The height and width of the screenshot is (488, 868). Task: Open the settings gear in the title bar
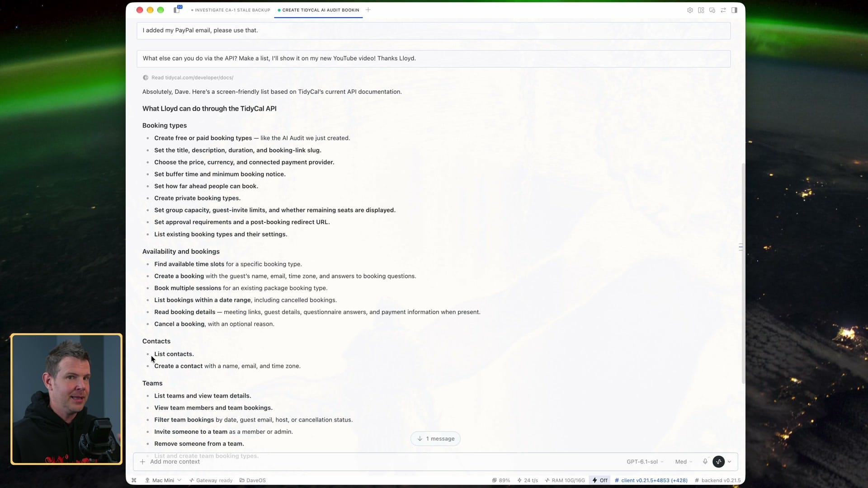point(690,10)
